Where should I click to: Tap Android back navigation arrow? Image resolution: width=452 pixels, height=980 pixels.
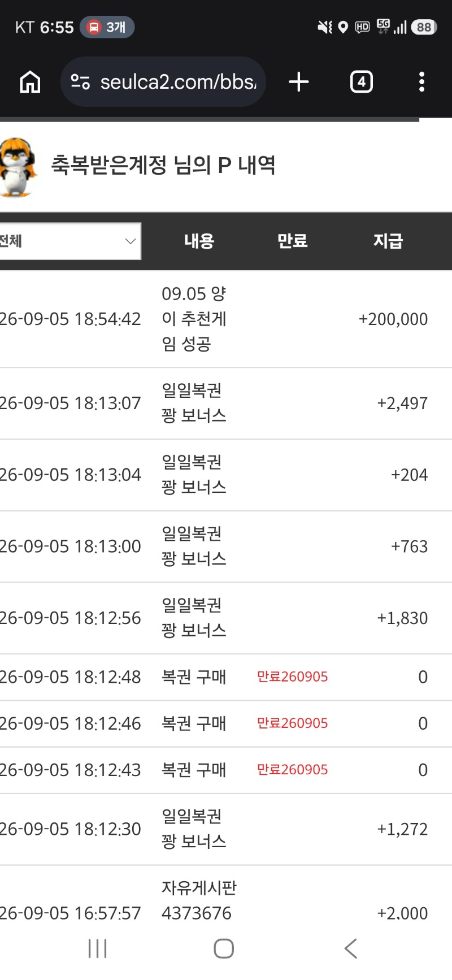[351, 948]
